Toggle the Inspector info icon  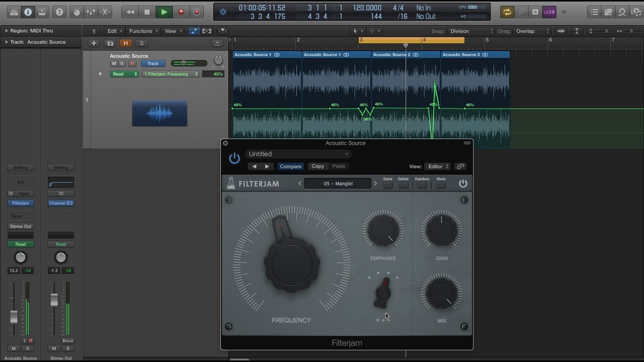click(28, 12)
